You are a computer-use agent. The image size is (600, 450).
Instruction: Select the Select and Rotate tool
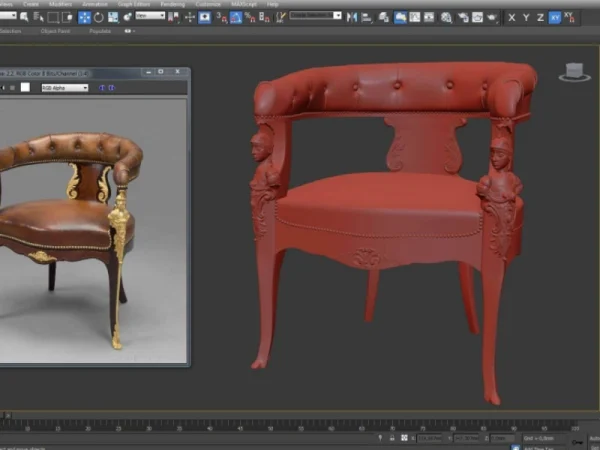(x=99, y=17)
